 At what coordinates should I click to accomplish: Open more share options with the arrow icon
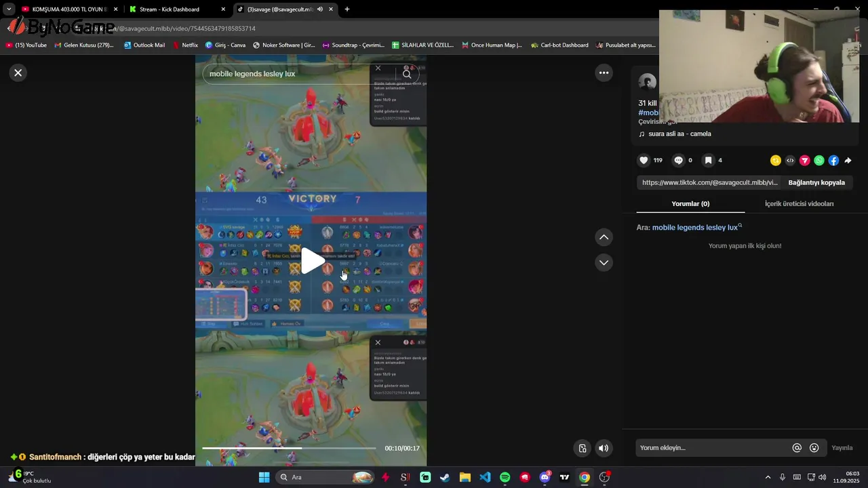[x=848, y=160]
